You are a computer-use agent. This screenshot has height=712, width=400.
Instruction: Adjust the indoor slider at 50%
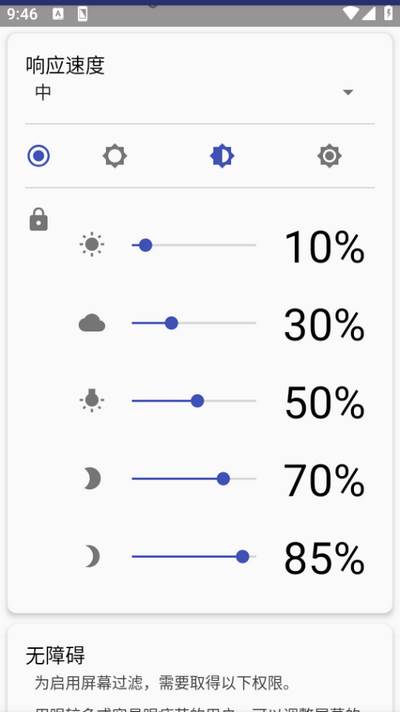[194, 401]
